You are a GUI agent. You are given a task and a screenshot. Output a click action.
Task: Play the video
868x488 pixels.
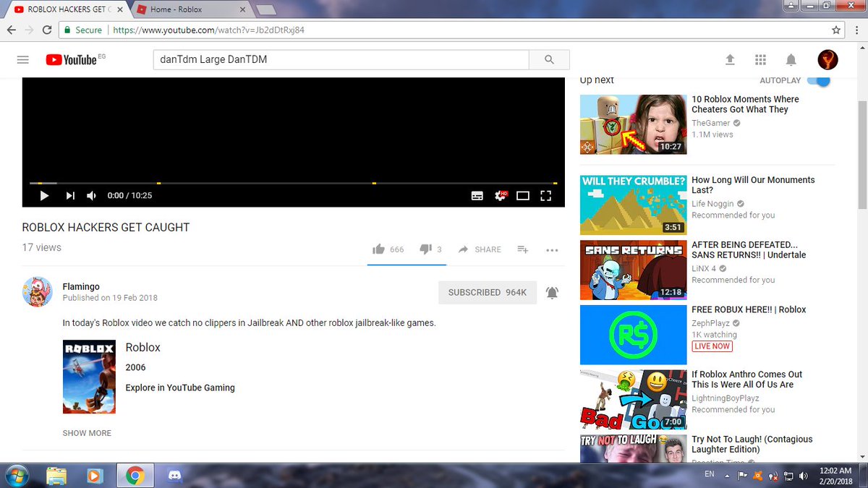(44, 195)
